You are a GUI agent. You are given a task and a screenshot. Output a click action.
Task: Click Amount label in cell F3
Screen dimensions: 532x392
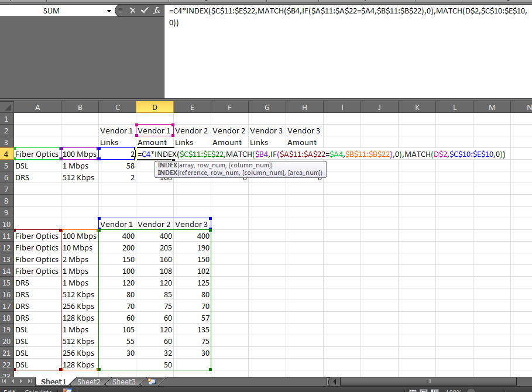229,142
